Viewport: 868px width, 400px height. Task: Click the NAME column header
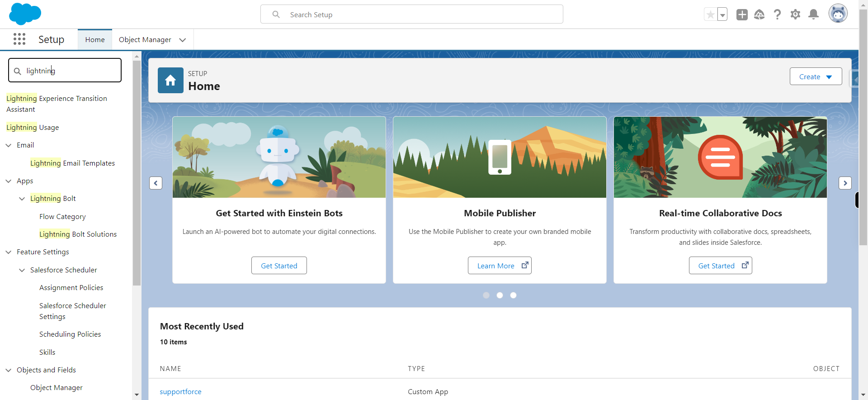click(170, 368)
